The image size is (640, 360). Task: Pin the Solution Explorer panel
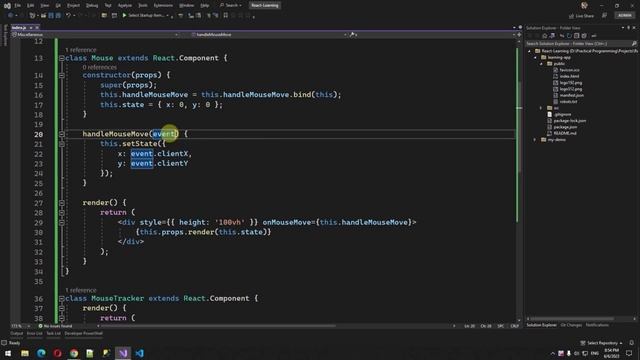[x=629, y=28]
